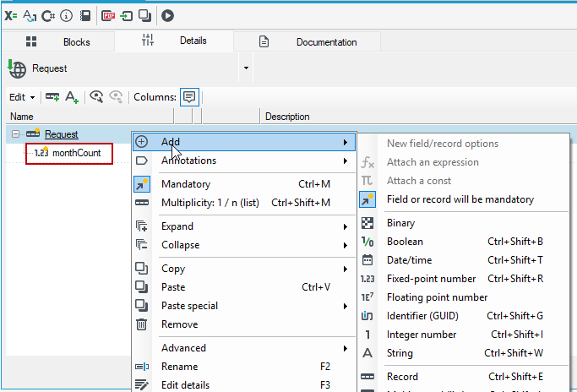Add a Record from submenu

[464, 377]
